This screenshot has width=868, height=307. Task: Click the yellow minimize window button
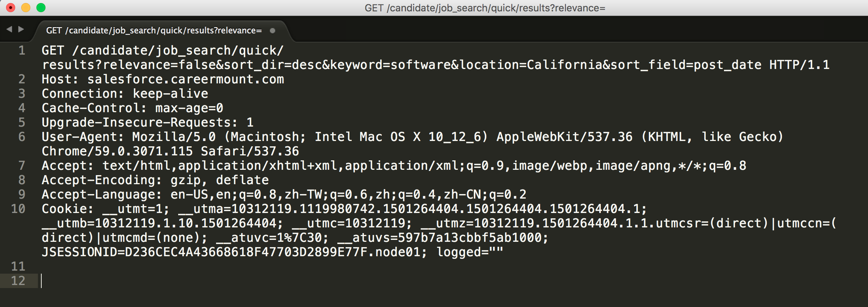coord(26,8)
